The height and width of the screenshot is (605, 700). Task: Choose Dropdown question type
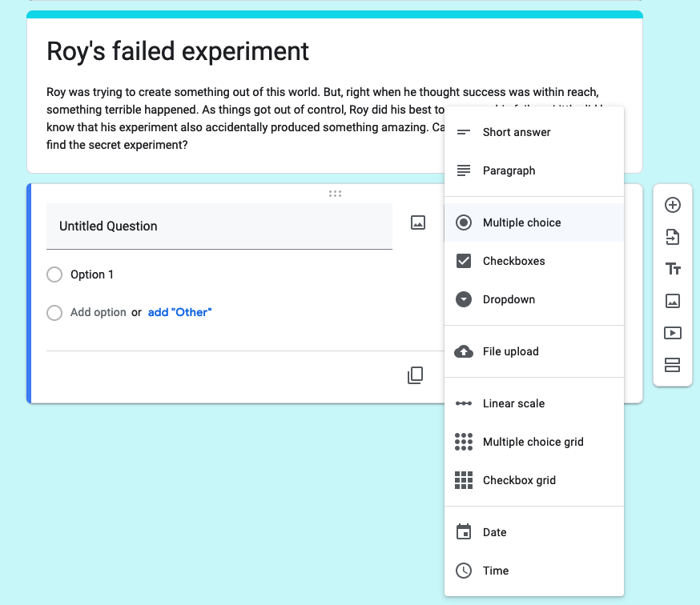509,299
